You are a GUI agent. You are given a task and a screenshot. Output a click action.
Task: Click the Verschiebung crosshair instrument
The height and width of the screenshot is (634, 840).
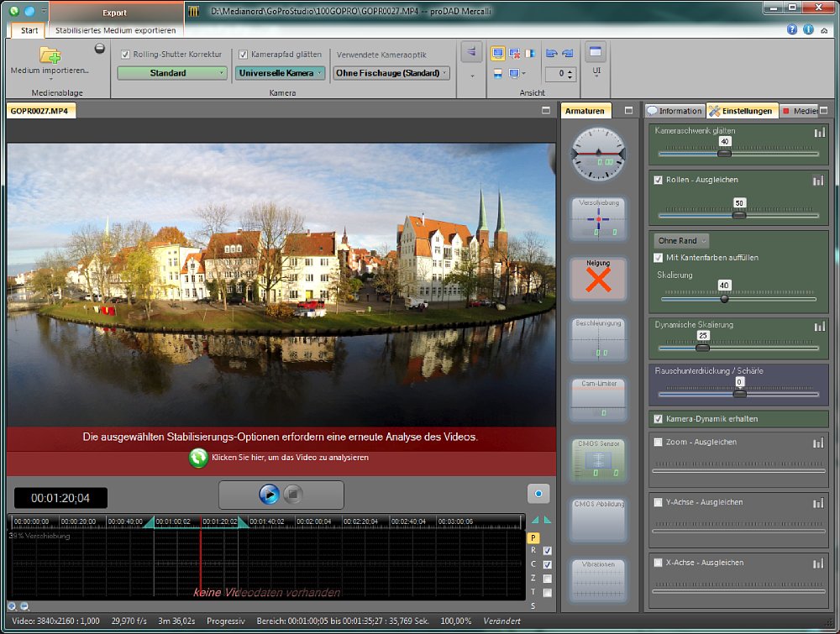(597, 218)
